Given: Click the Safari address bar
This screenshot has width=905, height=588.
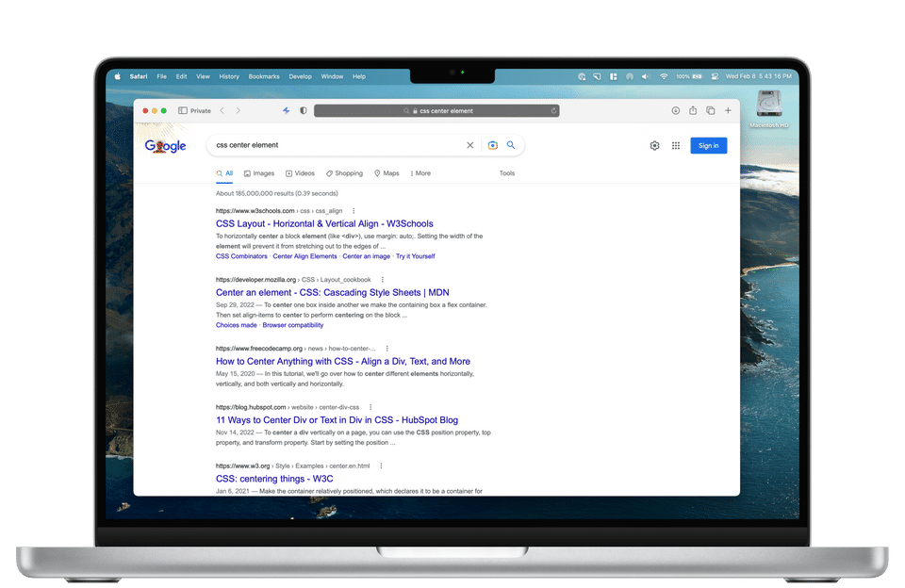Looking at the screenshot, I should coord(436,111).
